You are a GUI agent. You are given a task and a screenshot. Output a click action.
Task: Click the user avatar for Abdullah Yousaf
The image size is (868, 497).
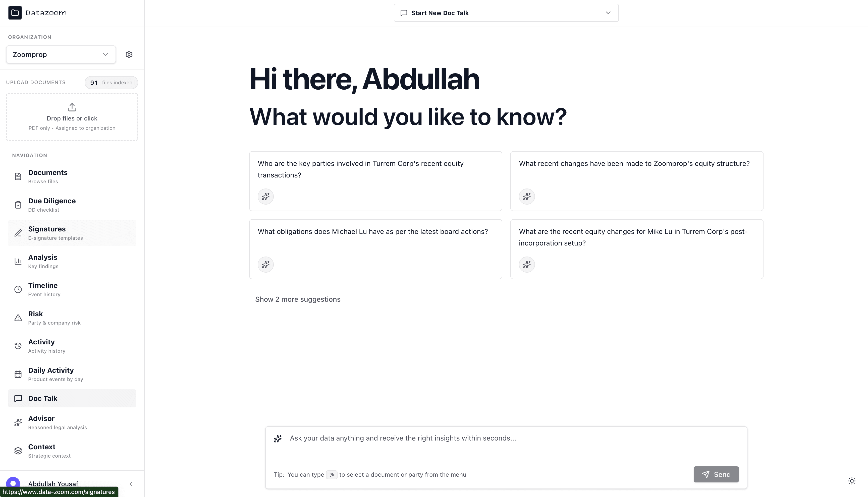(13, 483)
